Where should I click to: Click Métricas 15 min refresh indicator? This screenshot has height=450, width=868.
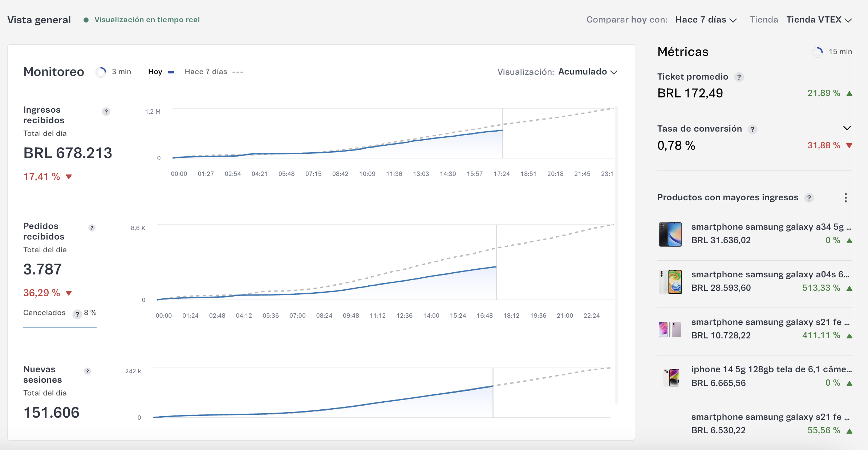[x=818, y=52]
